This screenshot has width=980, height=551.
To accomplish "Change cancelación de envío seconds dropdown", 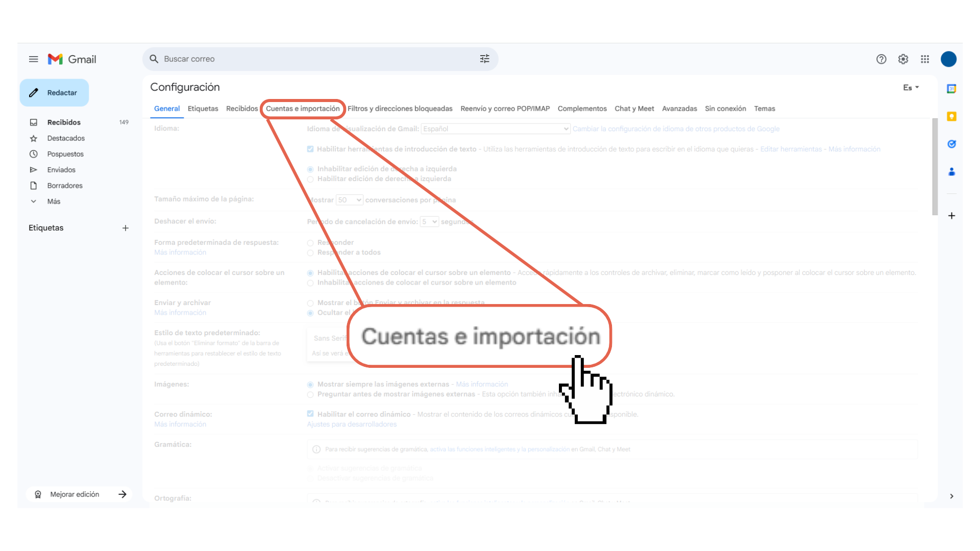I will tap(429, 221).
